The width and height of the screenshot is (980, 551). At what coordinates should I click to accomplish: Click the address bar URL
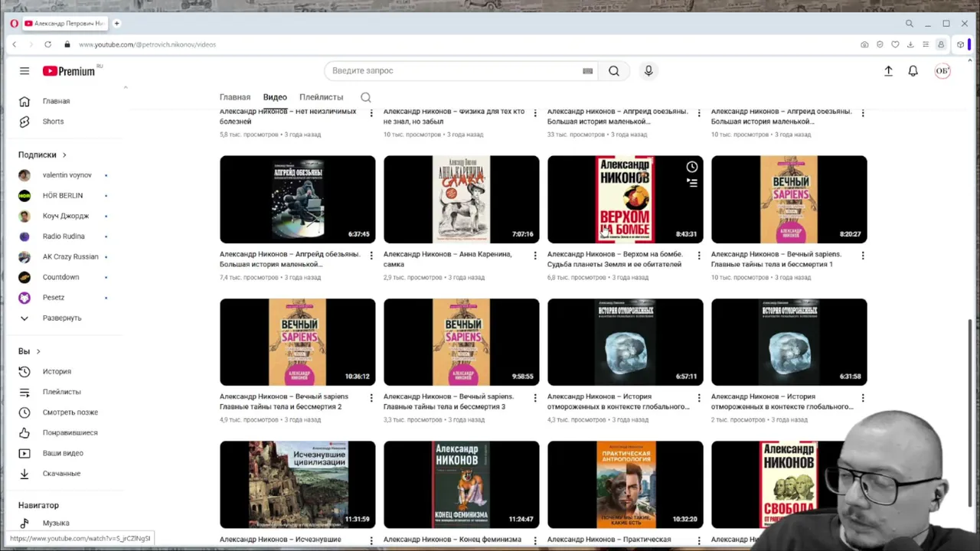coord(147,44)
